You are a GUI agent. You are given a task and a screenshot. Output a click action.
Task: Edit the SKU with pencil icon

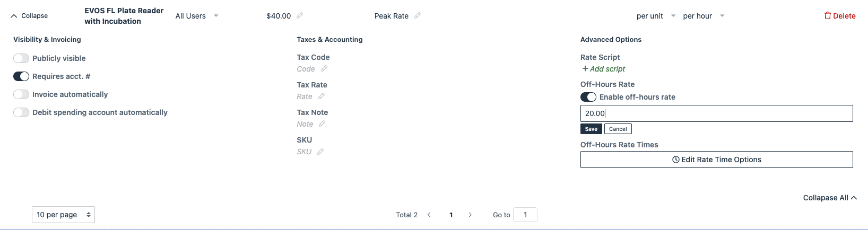[320, 152]
